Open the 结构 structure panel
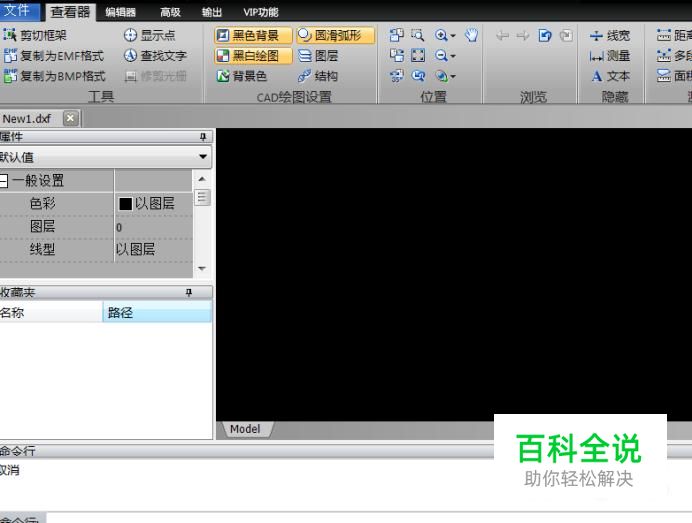The width and height of the screenshot is (692, 523). click(318, 76)
